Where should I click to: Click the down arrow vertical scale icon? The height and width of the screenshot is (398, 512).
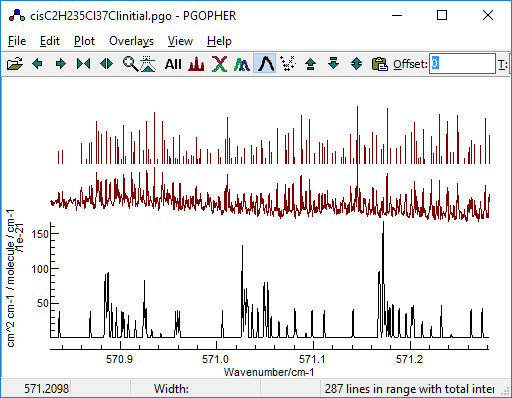[333, 63]
